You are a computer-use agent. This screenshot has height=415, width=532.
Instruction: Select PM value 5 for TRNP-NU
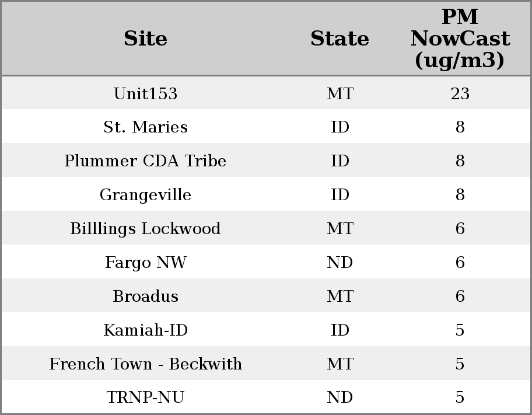[x=460, y=397]
